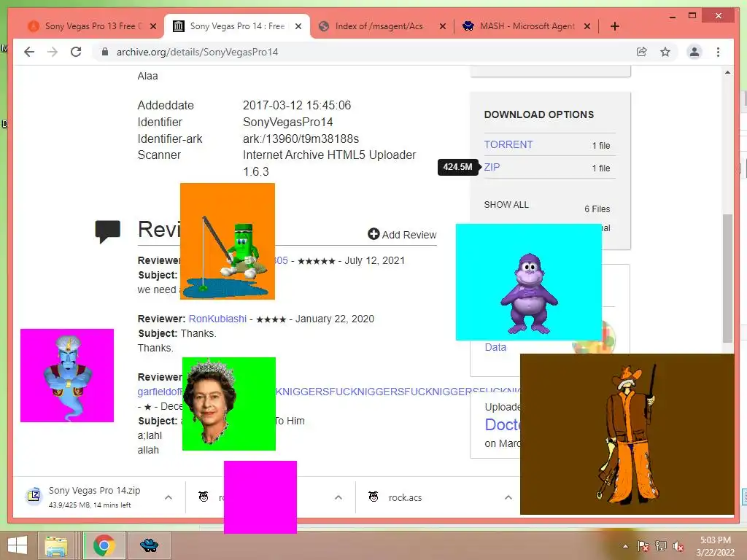This screenshot has width=747, height=560.
Task: Click the Addeddate 2017-03-12 15:45:06 value
Action: tap(297, 105)
